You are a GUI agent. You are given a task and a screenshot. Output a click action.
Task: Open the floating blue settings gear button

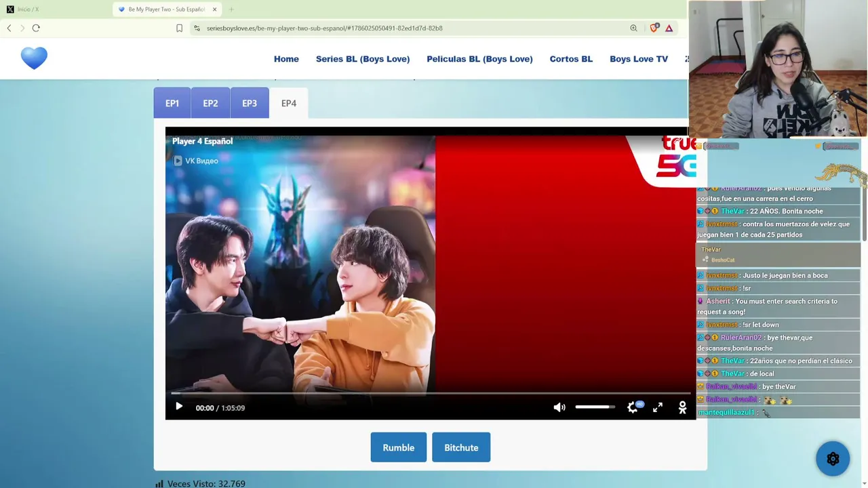pos(833,459)
